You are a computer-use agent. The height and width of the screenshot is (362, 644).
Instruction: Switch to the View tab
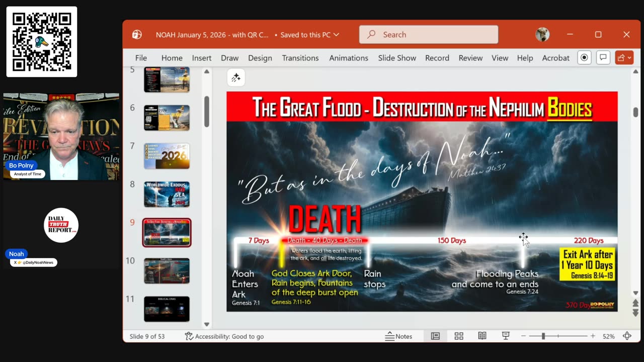[x=500, y=58]
